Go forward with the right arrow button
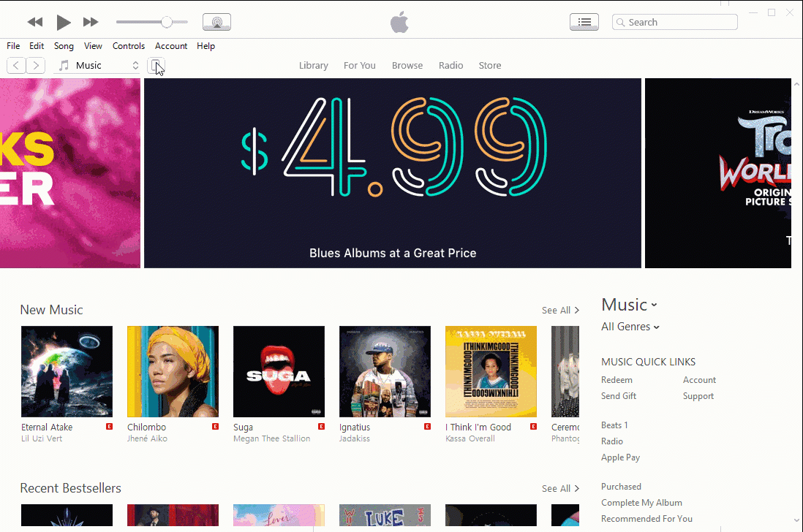Viewport: 803px width, 532px height. tap(35, 66)
